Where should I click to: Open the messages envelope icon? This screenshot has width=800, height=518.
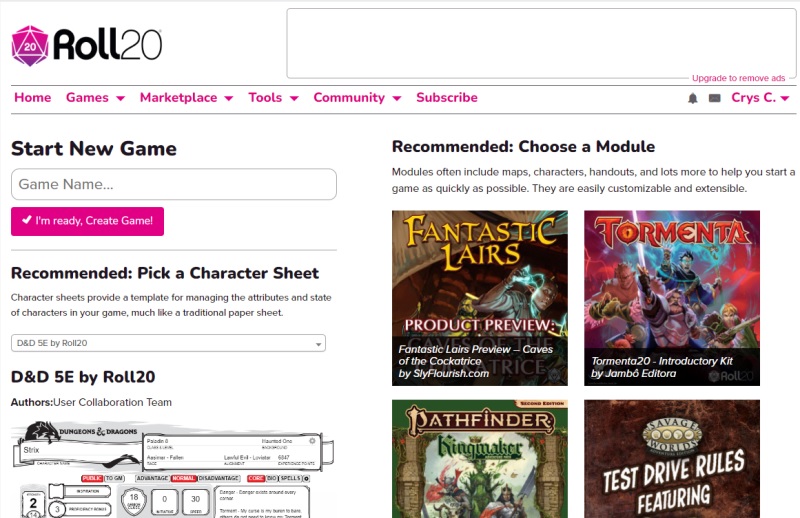point(714,98)
